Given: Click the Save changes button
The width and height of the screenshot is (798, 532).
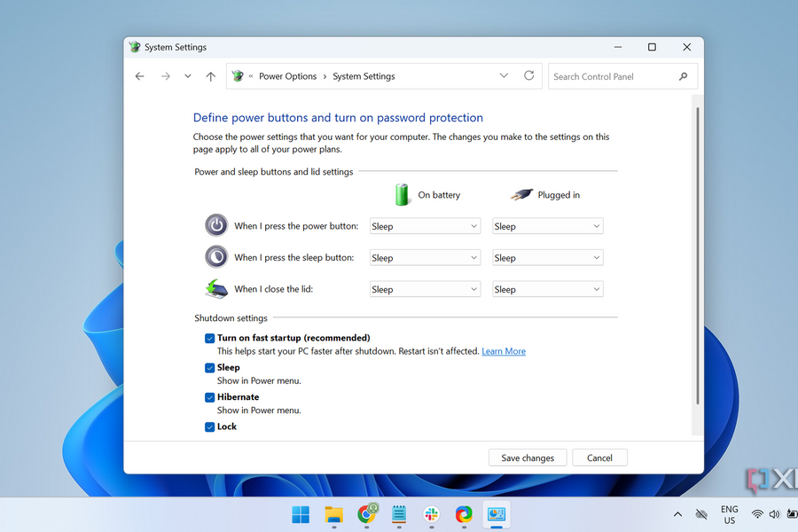Looking at the screenshot, I should pos(528,458).
